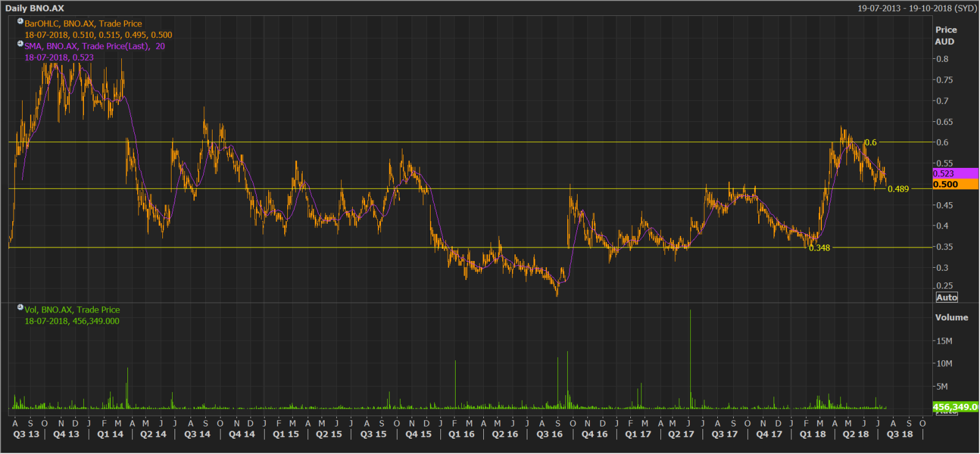Select the "SMA, BNO.AX, Trade Price(Last), 20" legend

click(x=95, y=46)
